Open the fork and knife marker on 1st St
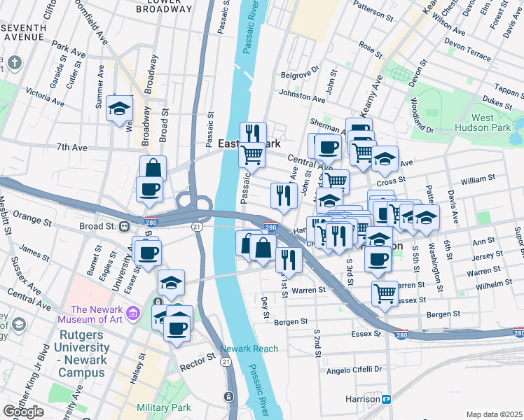Screen dimensions: 524x420 click(x=289, y=260)
